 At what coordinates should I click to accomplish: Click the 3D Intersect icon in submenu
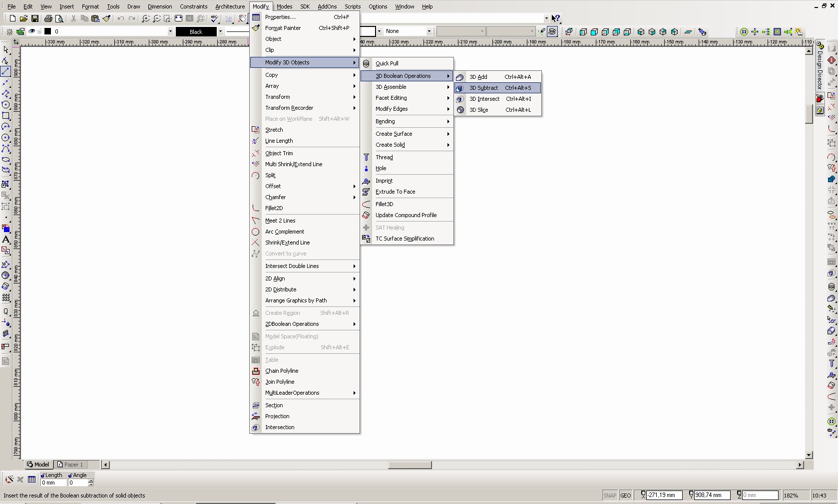[x=460, y=99]
